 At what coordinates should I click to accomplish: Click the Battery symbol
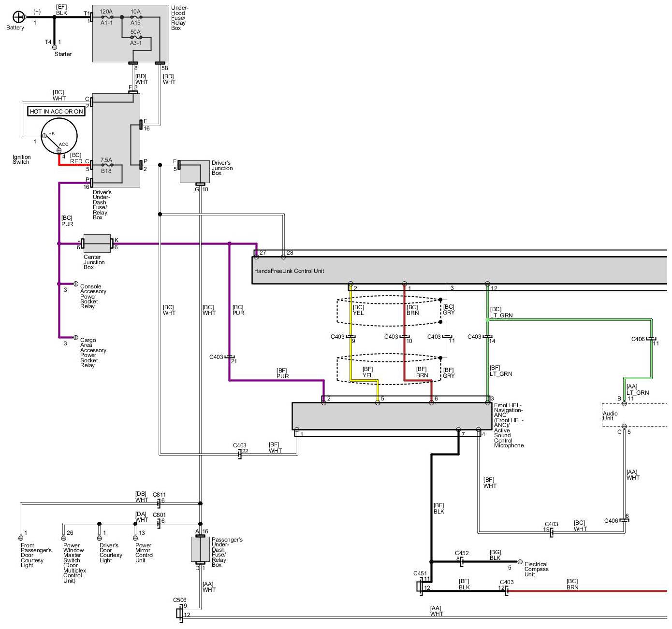(18, 17)
